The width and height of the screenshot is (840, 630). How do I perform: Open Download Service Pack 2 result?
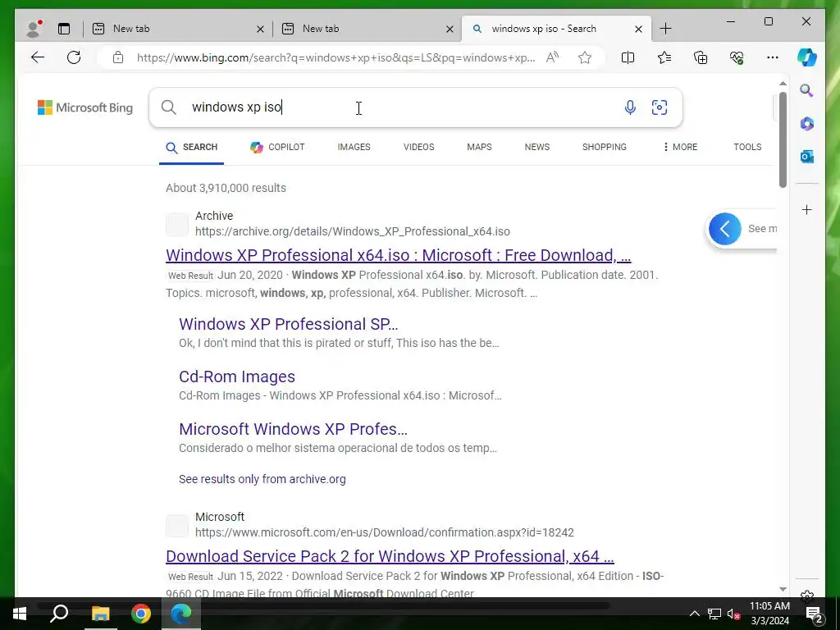(x=390, y=556)
